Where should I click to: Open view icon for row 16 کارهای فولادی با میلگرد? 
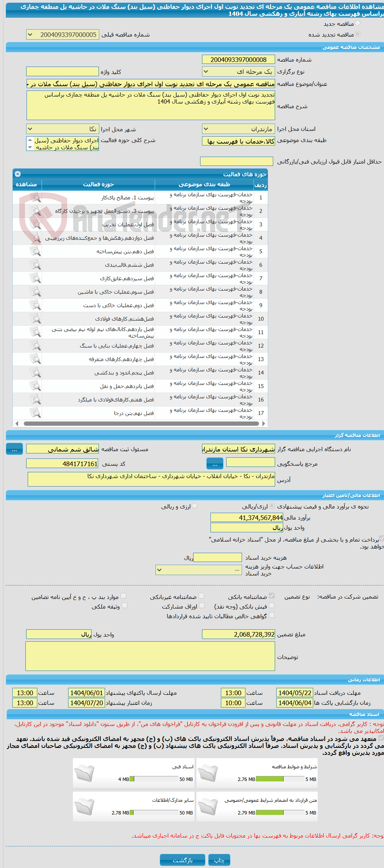coord(35,400)
